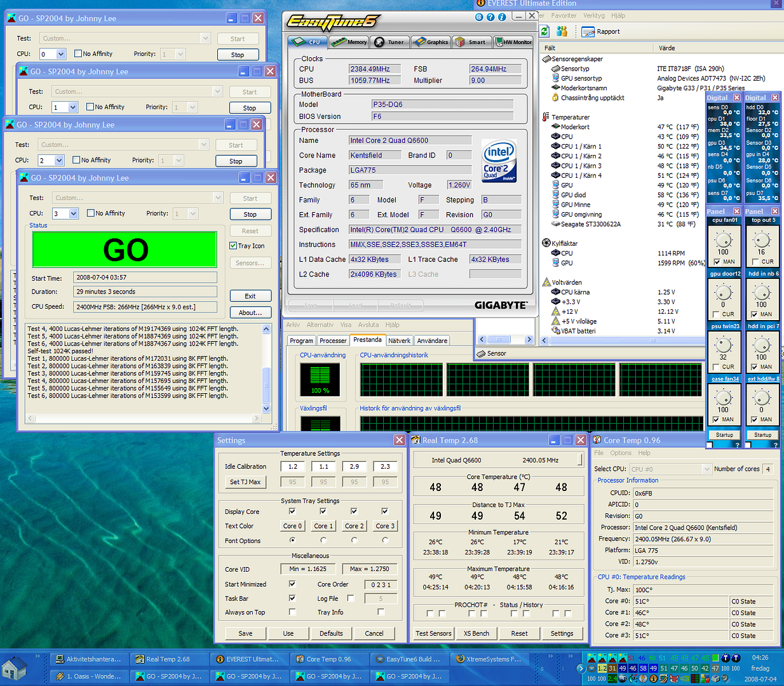Toggle Start Minimized checkbox in Settings
Viewport: 784px width, 686px height.
click(292, 584)
